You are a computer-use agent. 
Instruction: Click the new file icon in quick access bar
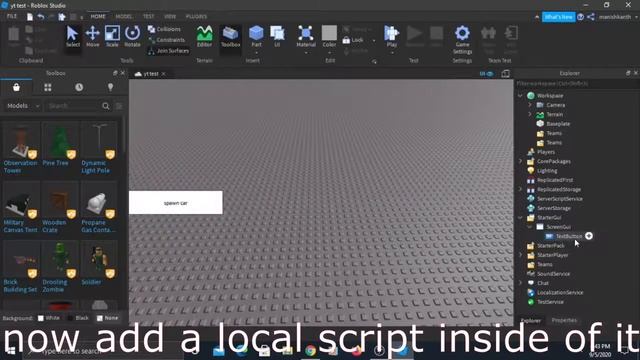pos(30,17)
